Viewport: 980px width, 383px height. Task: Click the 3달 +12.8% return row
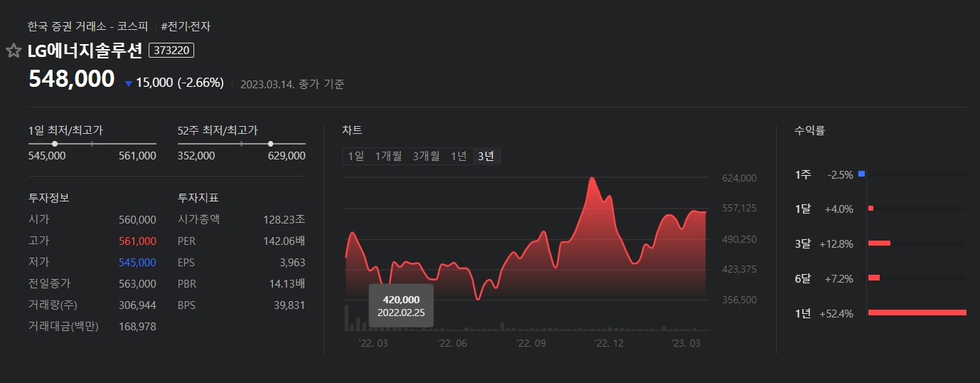tap(880, 243)
